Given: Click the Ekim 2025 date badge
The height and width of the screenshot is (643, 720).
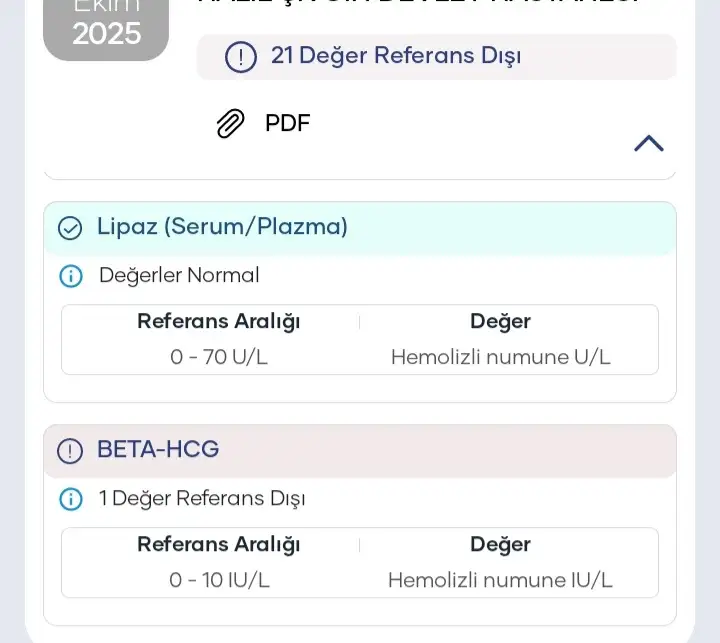Looking at the screenshot, I should click(105, 28).
